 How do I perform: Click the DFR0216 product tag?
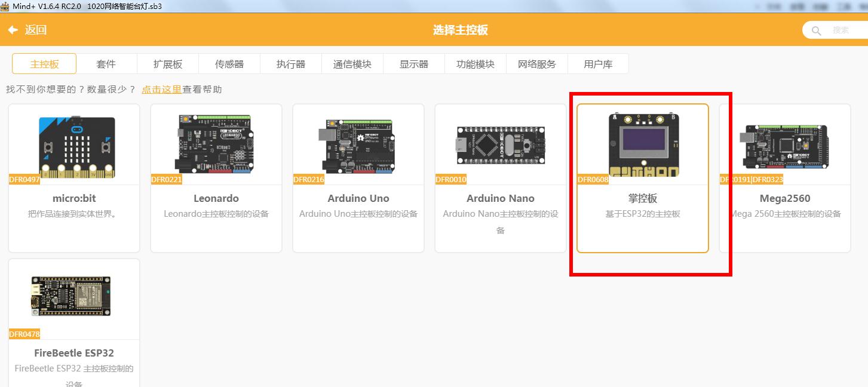pyautogui.click(x=309, y=180)
